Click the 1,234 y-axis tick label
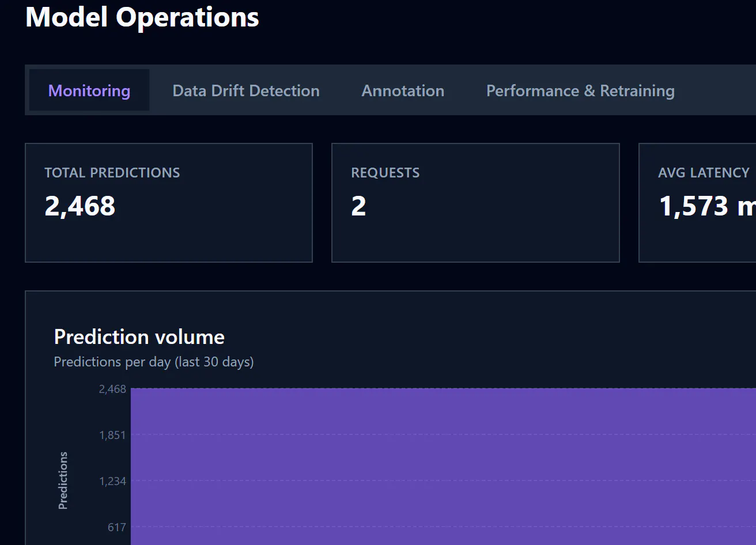 [x=112, y=481]
